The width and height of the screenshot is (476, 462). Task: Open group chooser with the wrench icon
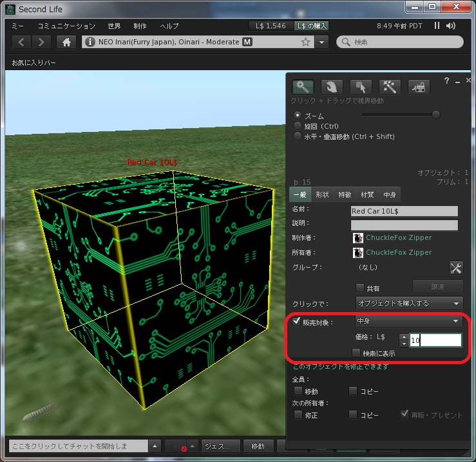(x=455, y=268)
